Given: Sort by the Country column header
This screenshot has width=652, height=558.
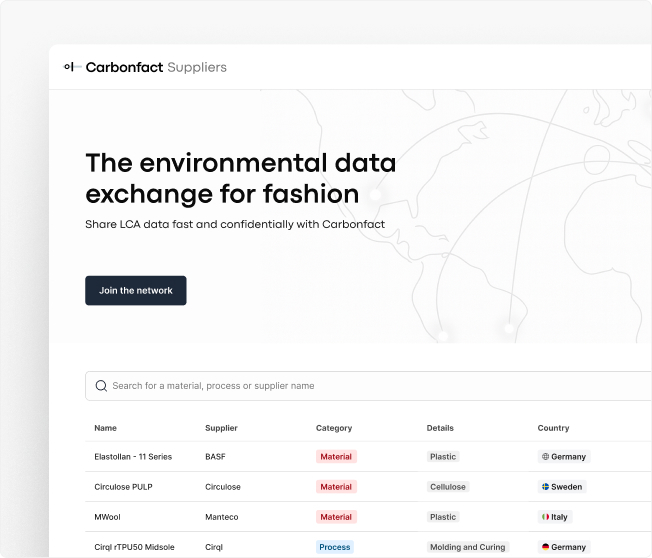Looking at the screenshot, I should [x=553, y=428].
